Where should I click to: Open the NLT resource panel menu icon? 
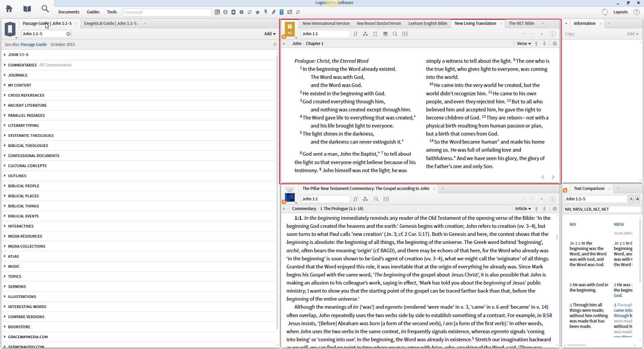(x=290, y=30)
